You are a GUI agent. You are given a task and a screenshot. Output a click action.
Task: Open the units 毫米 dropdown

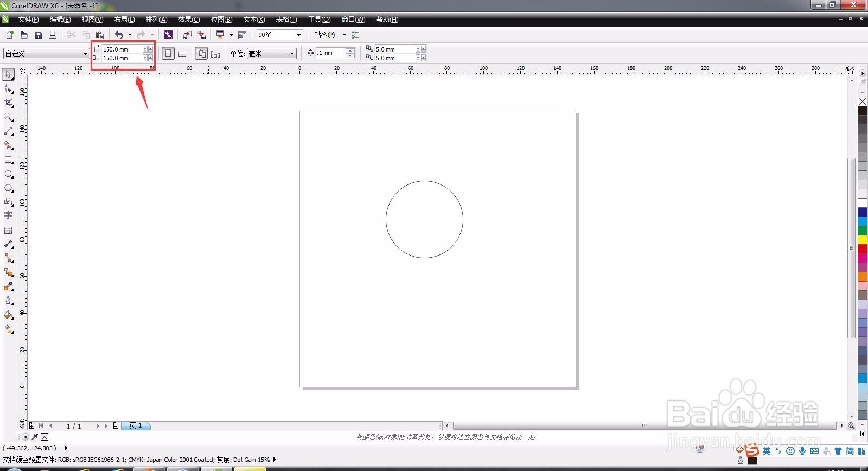292,53
